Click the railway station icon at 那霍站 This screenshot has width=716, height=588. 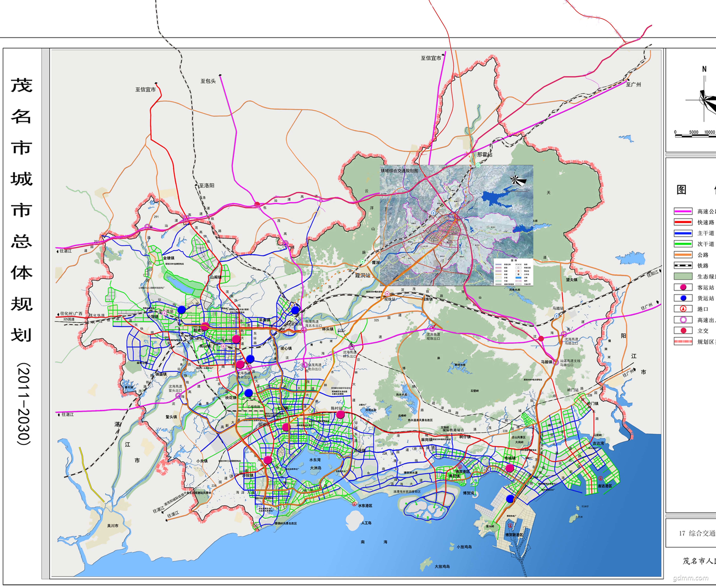[x=478, y=165]
